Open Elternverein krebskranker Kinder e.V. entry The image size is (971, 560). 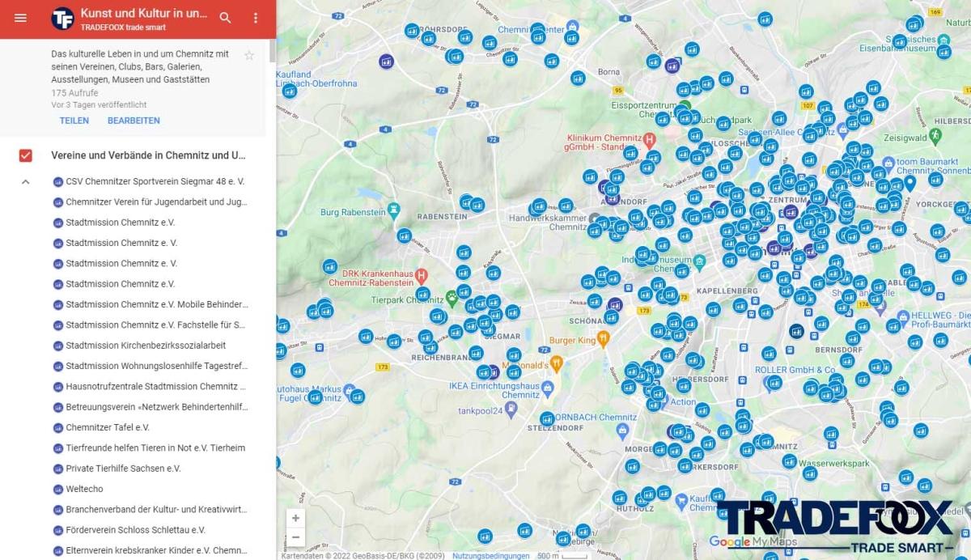[x=156, y=550]
